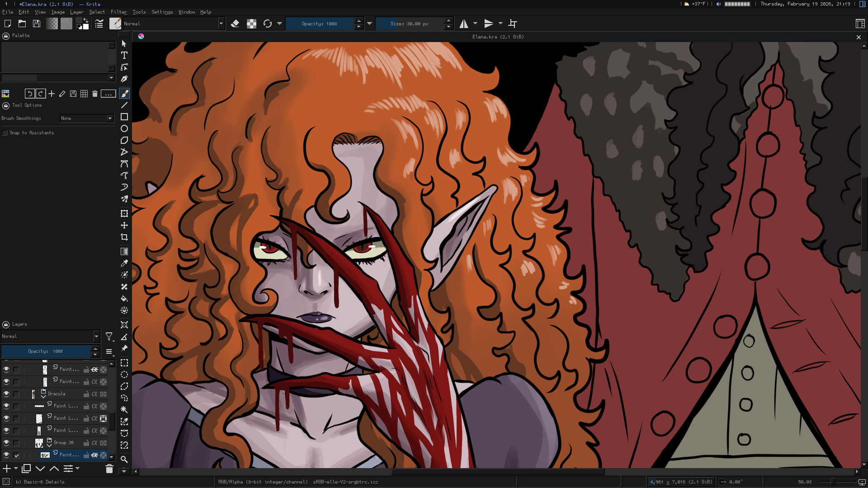Image resolution: width=868 pixels, height=488 pixels.
Task: Toggle Eraser mode in top toolbar
Action: (x=235, y=24)
